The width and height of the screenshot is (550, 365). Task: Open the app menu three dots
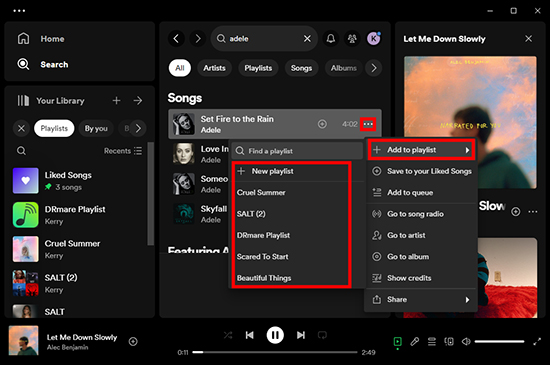click(19, 11)
